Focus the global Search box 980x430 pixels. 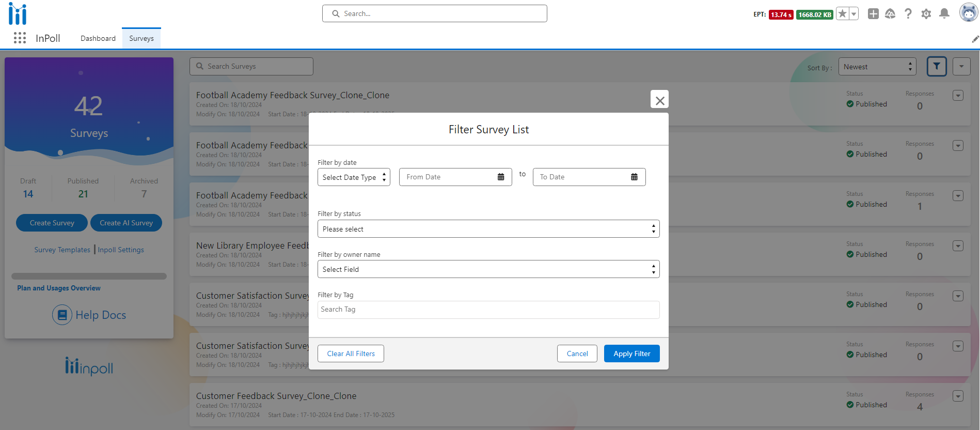(x=435, y=13)
